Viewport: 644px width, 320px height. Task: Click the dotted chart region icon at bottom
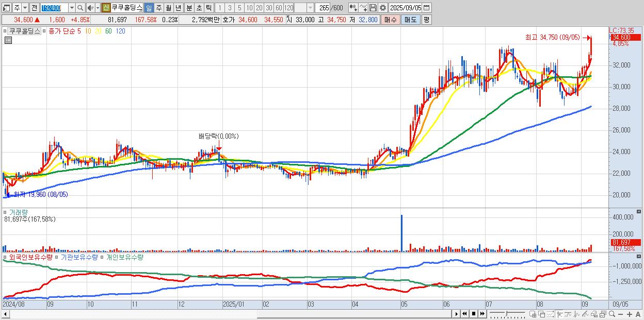tap(550, 314)
